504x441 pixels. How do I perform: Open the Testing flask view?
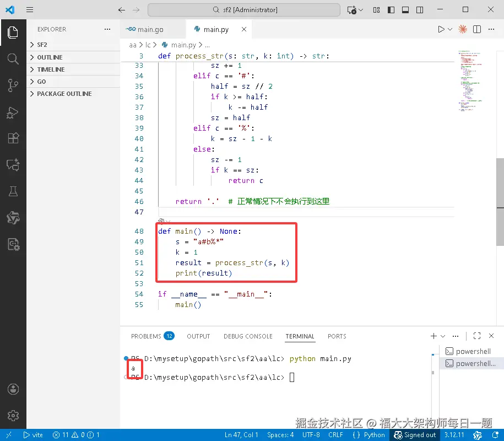coord(13,191)
